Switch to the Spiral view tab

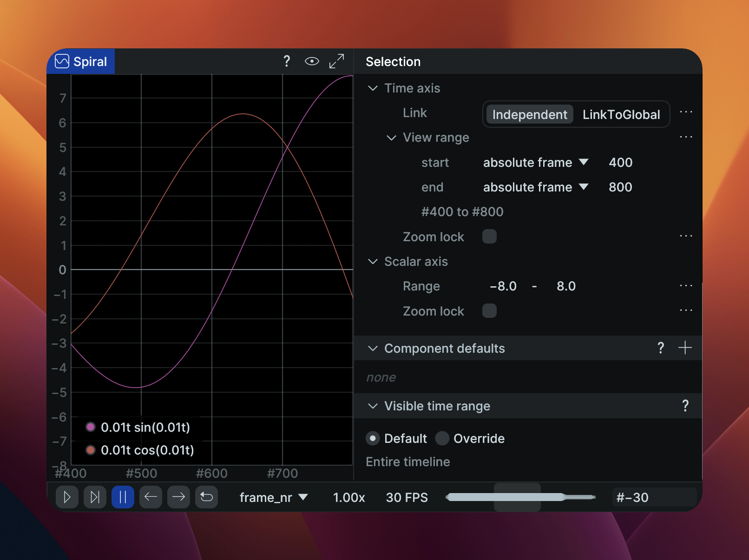click(81, 61)
